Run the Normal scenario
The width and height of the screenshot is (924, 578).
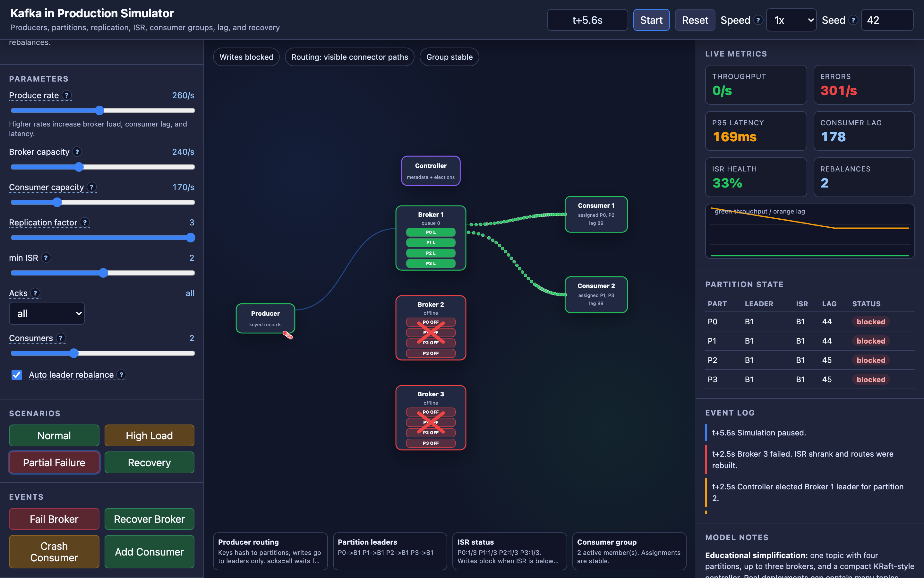tap(54, 435)
